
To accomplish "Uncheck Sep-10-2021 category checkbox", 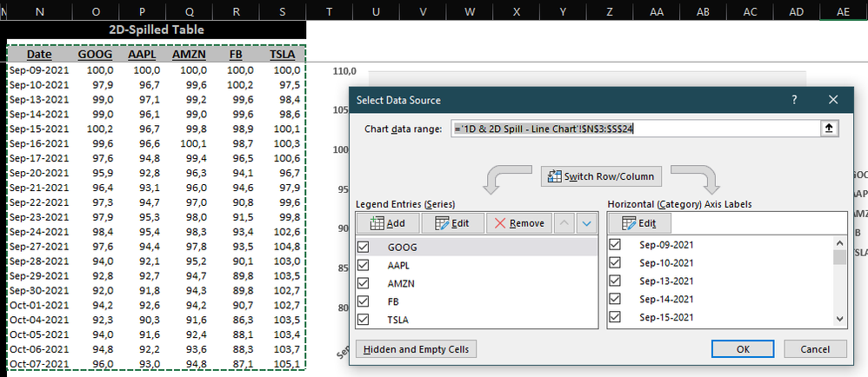I will (614, 262).
